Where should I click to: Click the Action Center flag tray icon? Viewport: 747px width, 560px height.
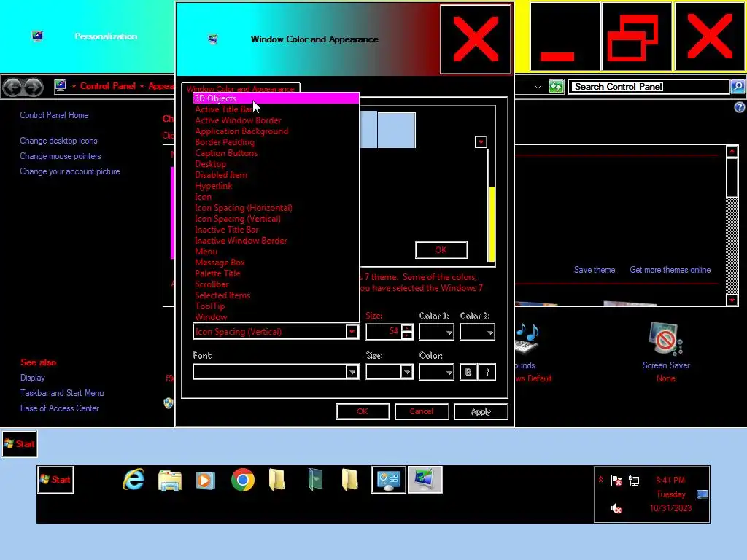(616, 481)
